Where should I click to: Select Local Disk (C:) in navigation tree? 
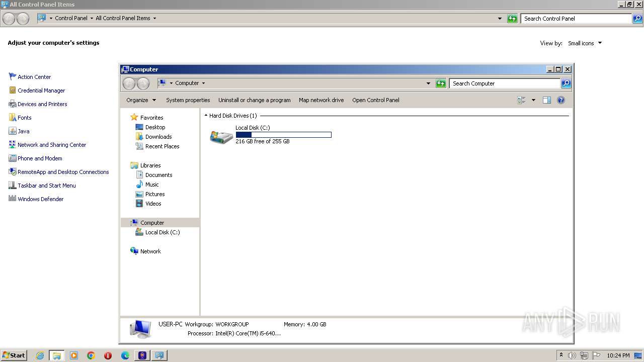(x=162, y=232)
